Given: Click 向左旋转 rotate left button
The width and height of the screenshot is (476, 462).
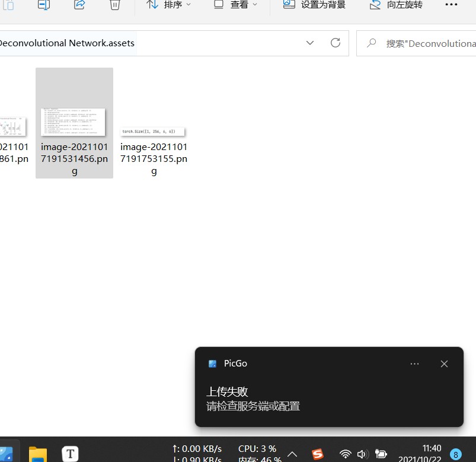Looking at the screenshot, I should click(x=397, y=5).
